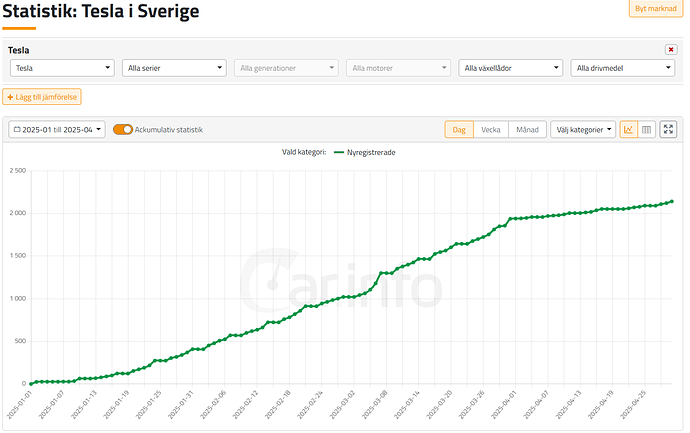Click the 1 000 y-axis label
The height and width of the screenshot is (433, 690).
click(x=18, y=298)
